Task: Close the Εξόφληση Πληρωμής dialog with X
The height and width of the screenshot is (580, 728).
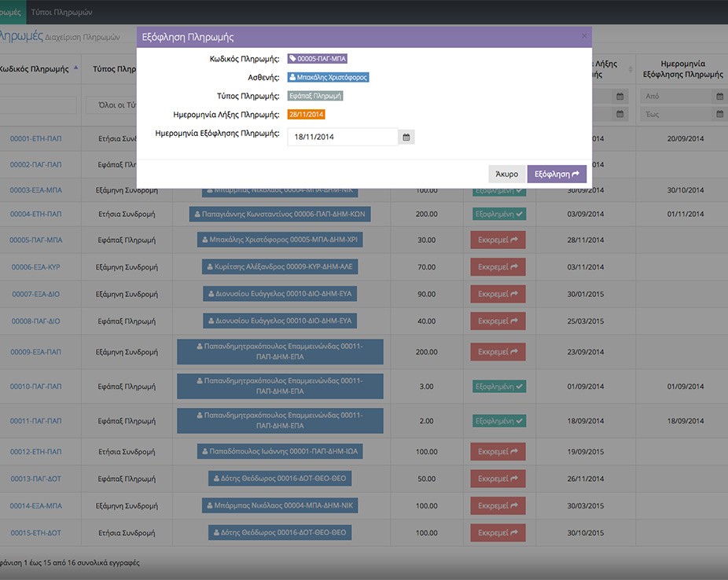Action: [584, 36]
